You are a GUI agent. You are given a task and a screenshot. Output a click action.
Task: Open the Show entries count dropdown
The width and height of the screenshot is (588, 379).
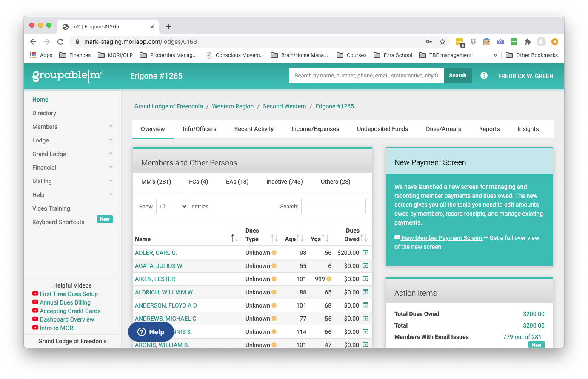(172, 206)
